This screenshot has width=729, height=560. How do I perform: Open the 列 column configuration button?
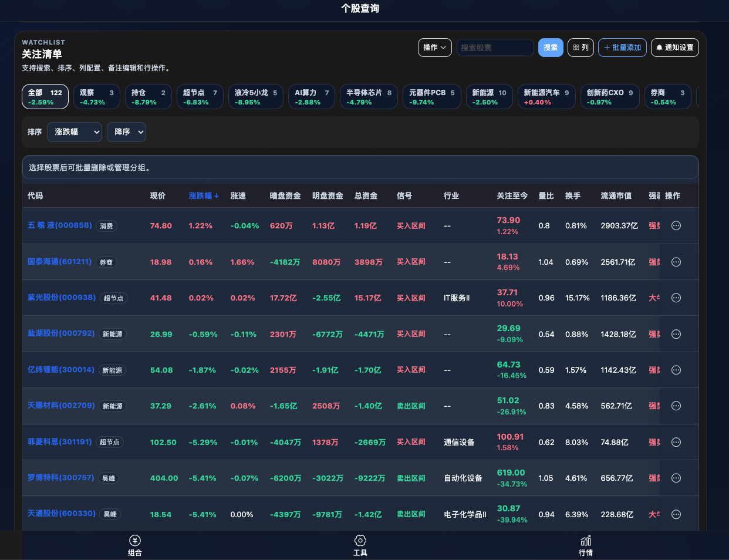point(581,48)
